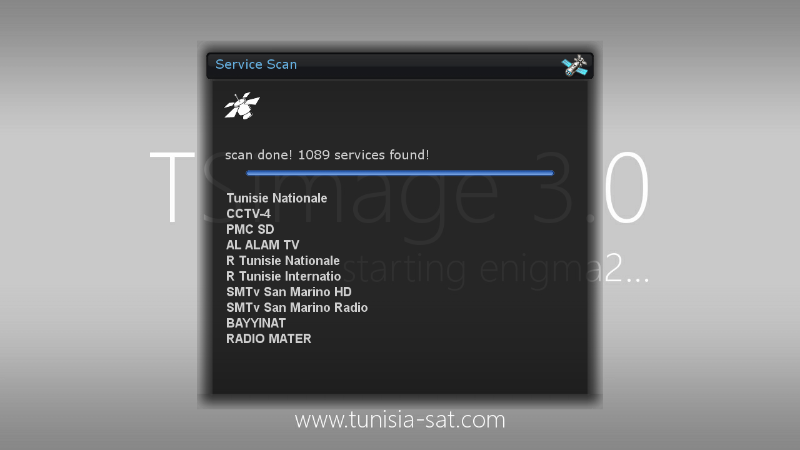The image size is (800, 450).
Task: Click the Service Scan window title
Action: pos(256,65)
